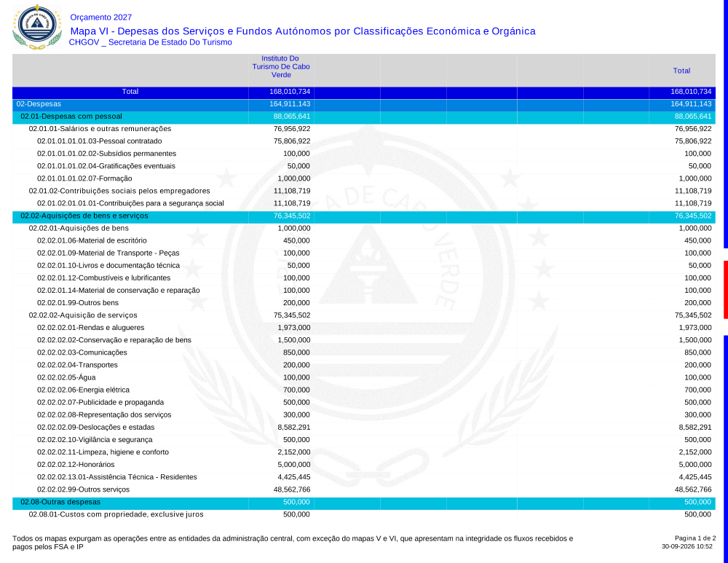Click '02.02.02.06-Energia elétrica' label

coord(84,390)
